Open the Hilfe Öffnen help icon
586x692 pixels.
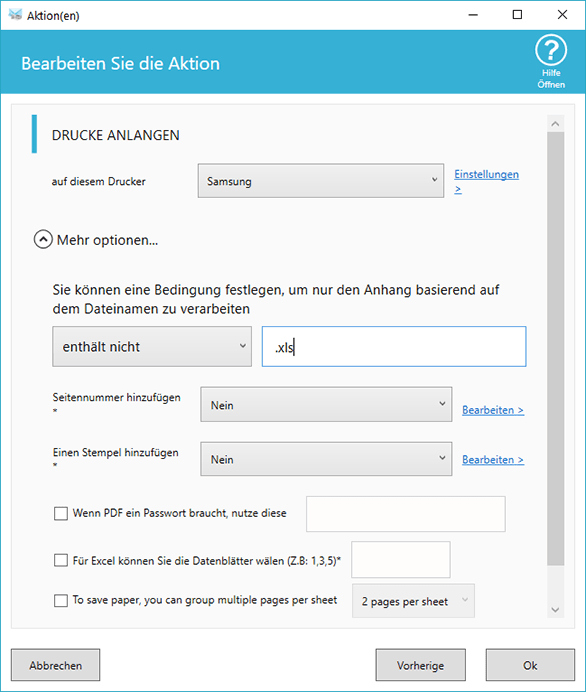(x=551, y=51)
